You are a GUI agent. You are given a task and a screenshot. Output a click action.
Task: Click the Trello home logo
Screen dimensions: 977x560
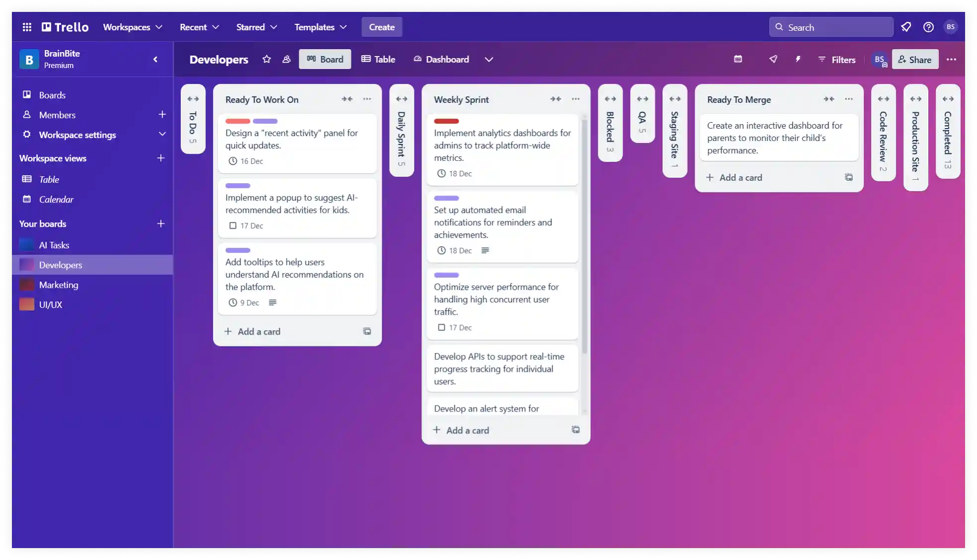pos(65,27)
